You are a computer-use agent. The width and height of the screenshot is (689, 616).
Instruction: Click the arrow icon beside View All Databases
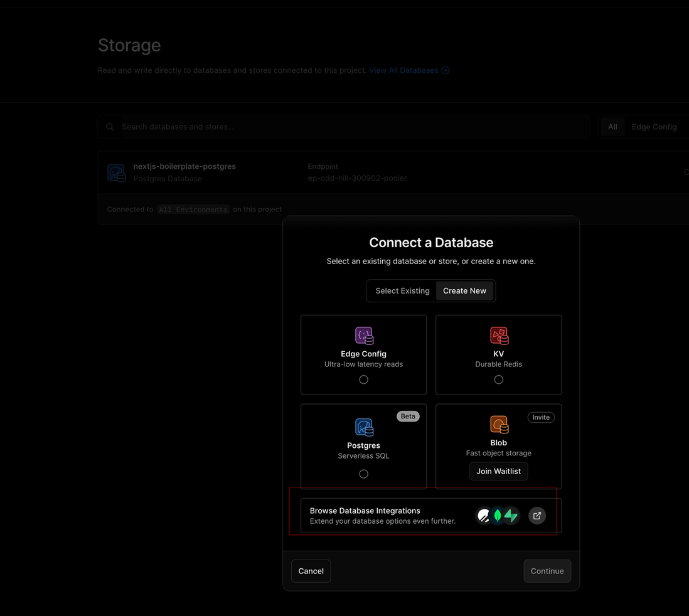pos(445,70)
